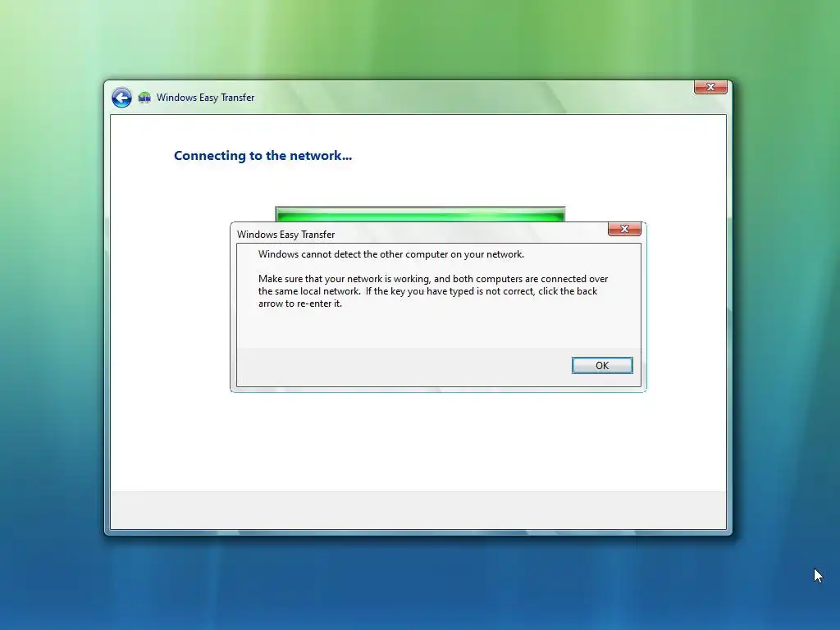Click OK in the error dialog

(x=602, y=365)
